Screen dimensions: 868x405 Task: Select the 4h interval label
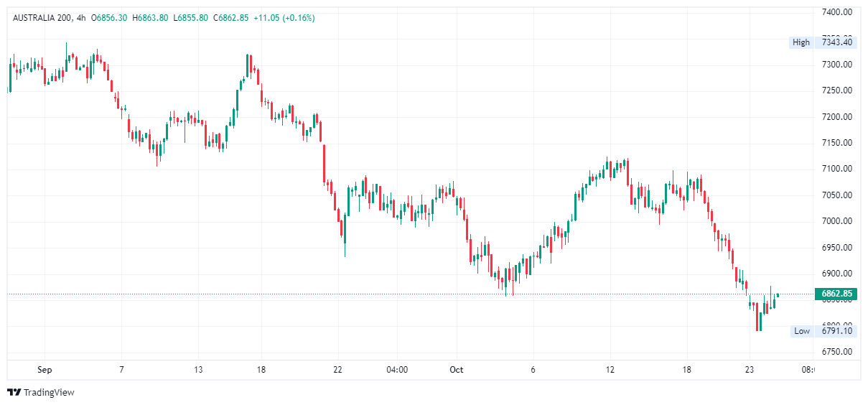tap(80, 18)
